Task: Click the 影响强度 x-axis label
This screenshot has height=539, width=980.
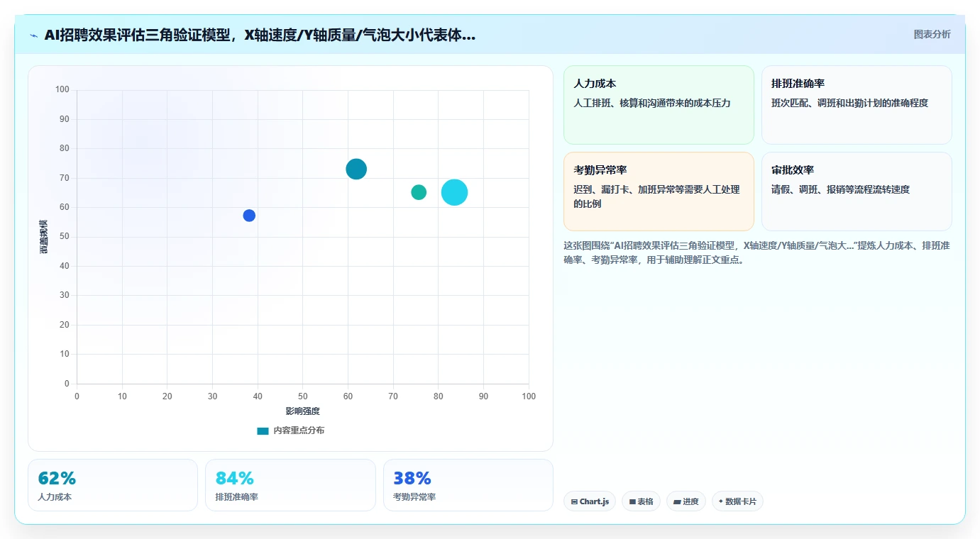Action: tap(303, 411)
